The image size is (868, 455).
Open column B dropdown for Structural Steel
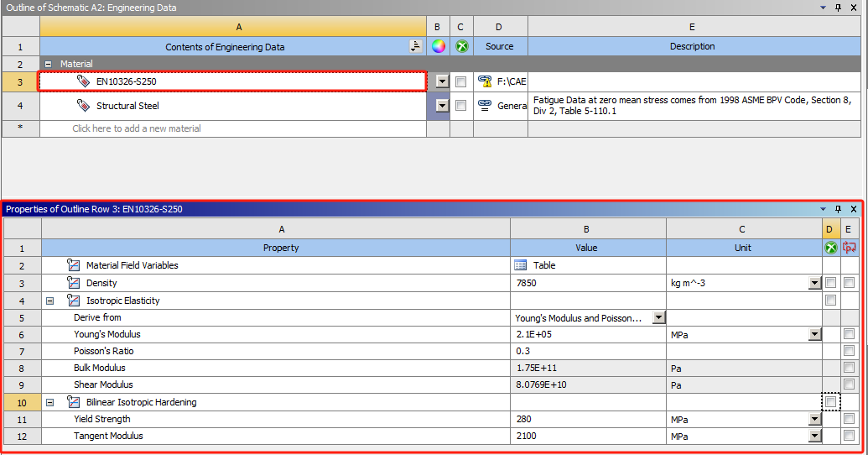[442, 105]
